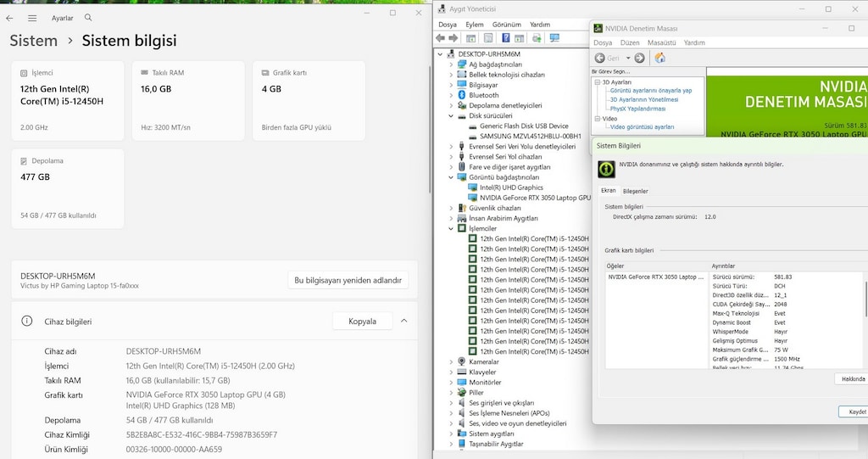
Task: Click Bu bilgisayarı yeniden adlandır button
Action: tap(348, 280)
